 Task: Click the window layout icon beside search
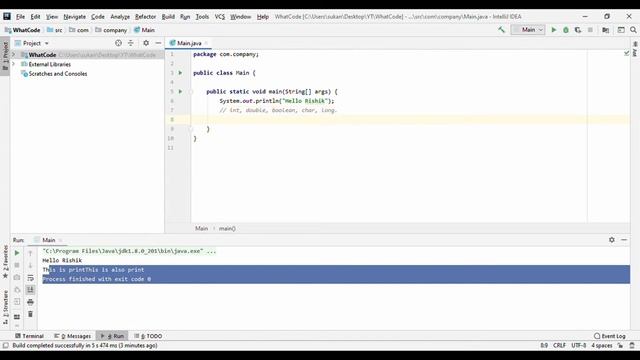click(x=621, y=30)
